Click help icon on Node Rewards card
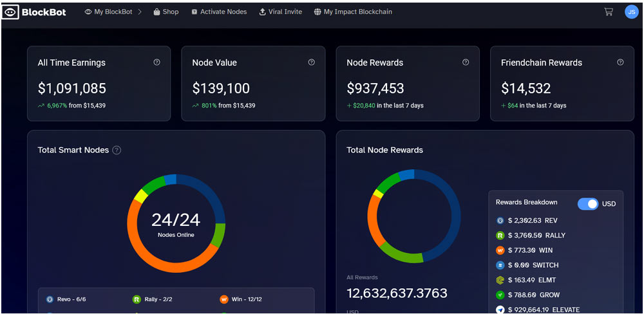644x316 pixels. (x=466, y=62)
